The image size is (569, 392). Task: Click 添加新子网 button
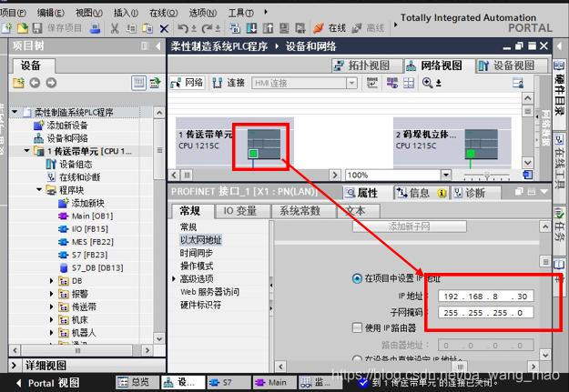pyautogui.click(x=409, y=226)
